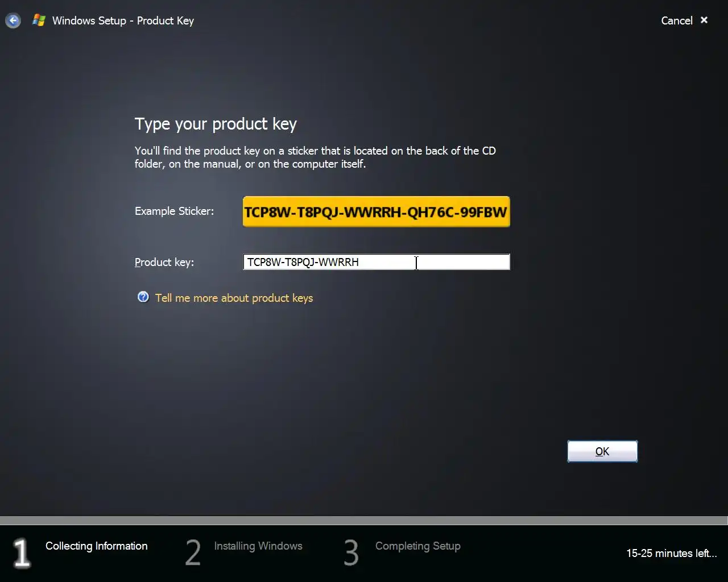Click the blue help question mark icon
This screenshot has height=582, width=728.
point(143,297)
